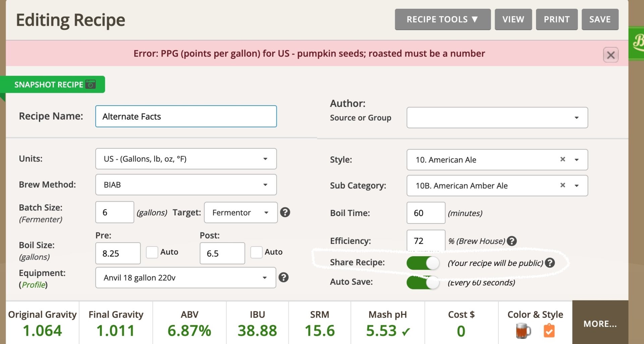This screenshot has height=344, width=644.
Task: Click the Share Recipe help icon
Action: [x=550, y=263]
